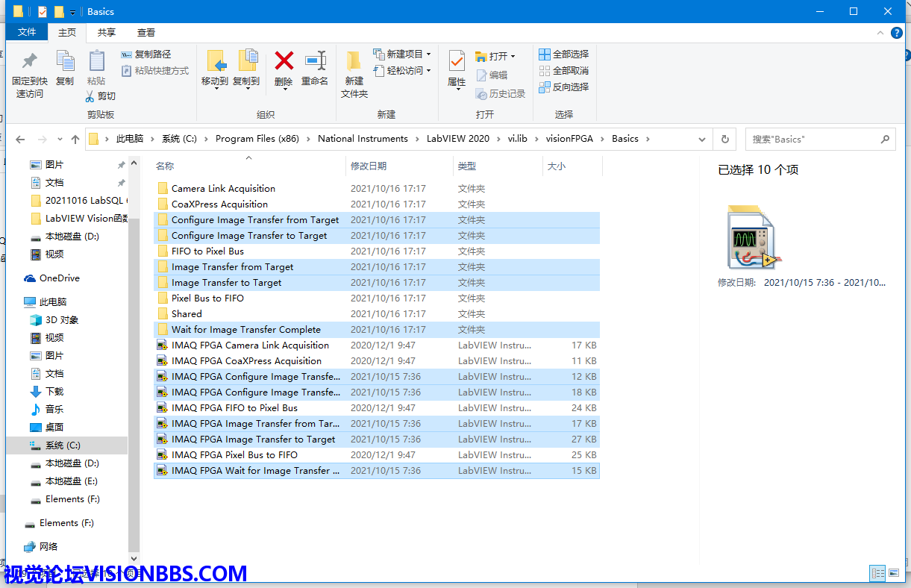Screen dimensions: 911x588
Task: Click the 固定到快速访问 pin button
Action: (x=30, y=75)
